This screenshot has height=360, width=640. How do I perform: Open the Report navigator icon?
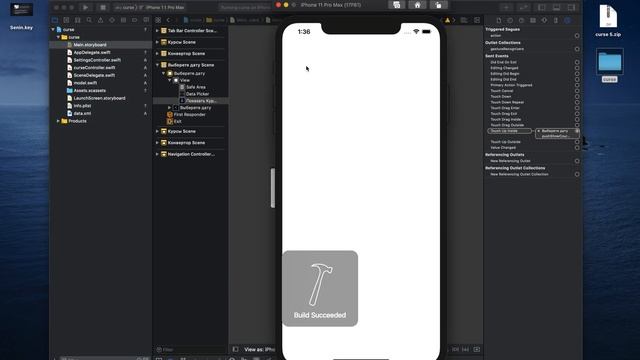coord(146,20)
